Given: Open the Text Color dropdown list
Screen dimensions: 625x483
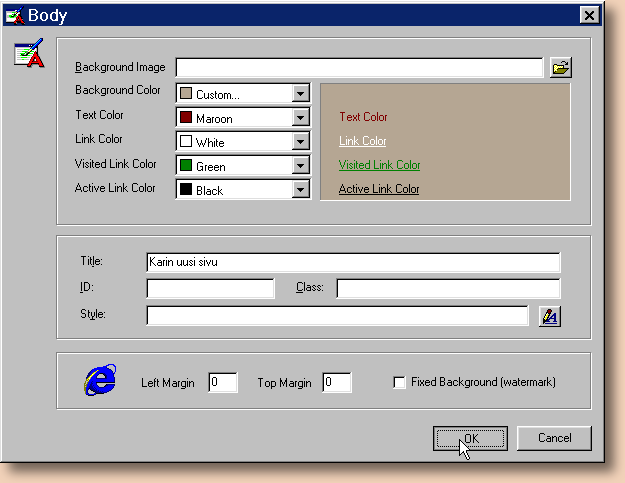Looking at the screenshot, I should 300,118.
